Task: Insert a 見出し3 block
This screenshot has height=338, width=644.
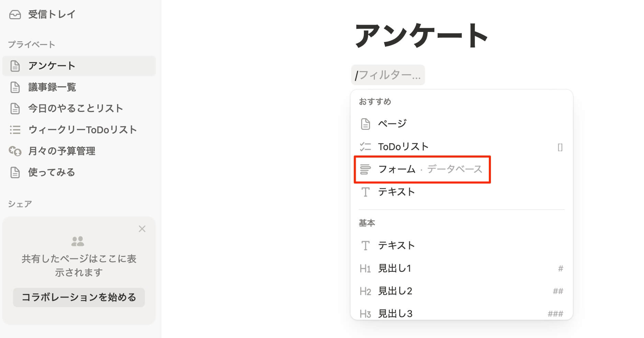Action: tap(395, 313)
